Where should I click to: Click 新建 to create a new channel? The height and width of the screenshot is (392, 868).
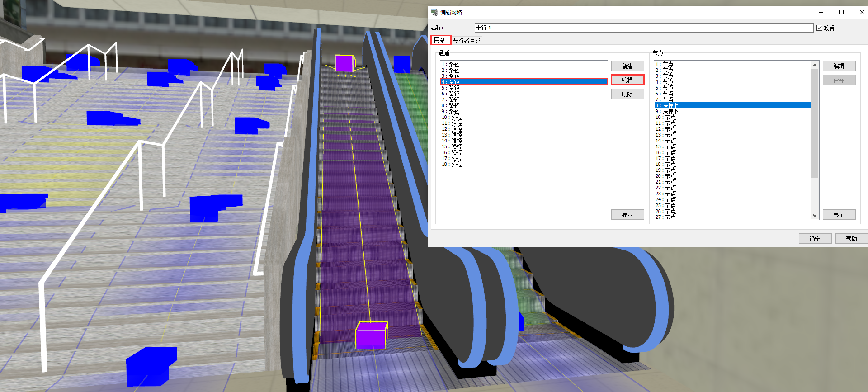coord(627,66)
